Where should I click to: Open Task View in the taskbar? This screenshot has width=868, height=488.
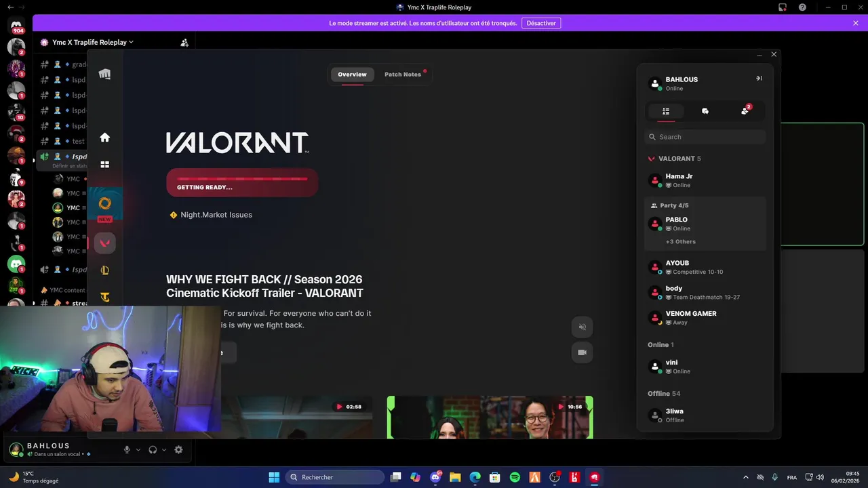pos(396,477)
